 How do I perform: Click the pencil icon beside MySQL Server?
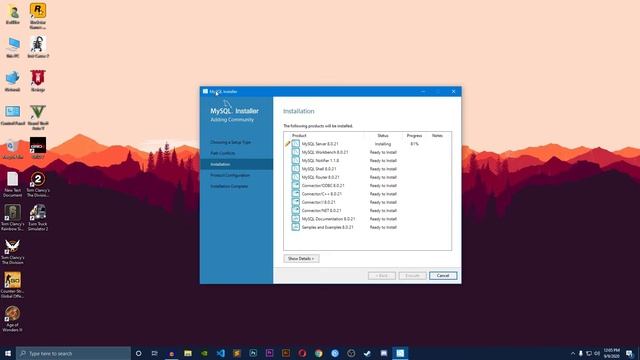287,144
